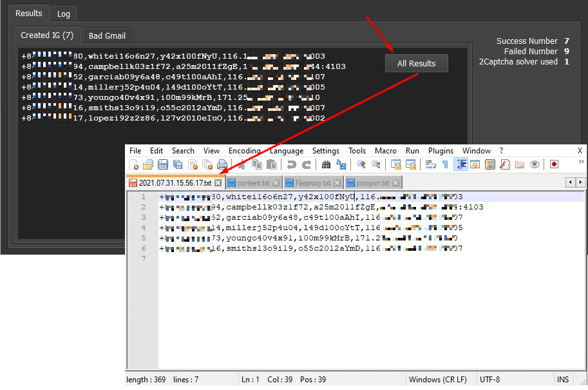Screen dimensions: 588x390
Task: Toggle the Word Wrap toolbar button
Action: click(x=430, y=164)
